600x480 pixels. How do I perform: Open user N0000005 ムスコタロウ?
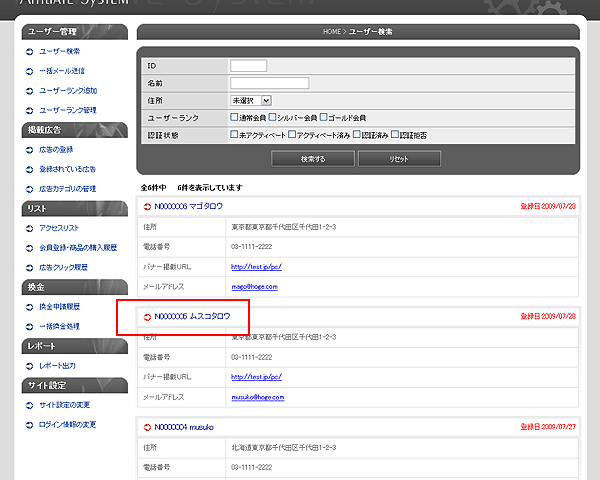pyautogui.click(x=192, y=316)
